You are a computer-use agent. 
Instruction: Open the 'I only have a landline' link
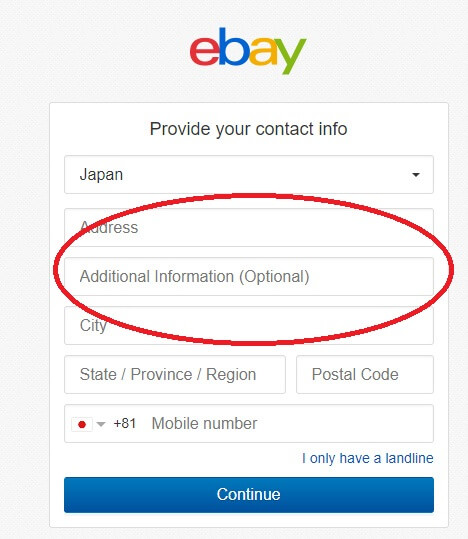(368, 458)
